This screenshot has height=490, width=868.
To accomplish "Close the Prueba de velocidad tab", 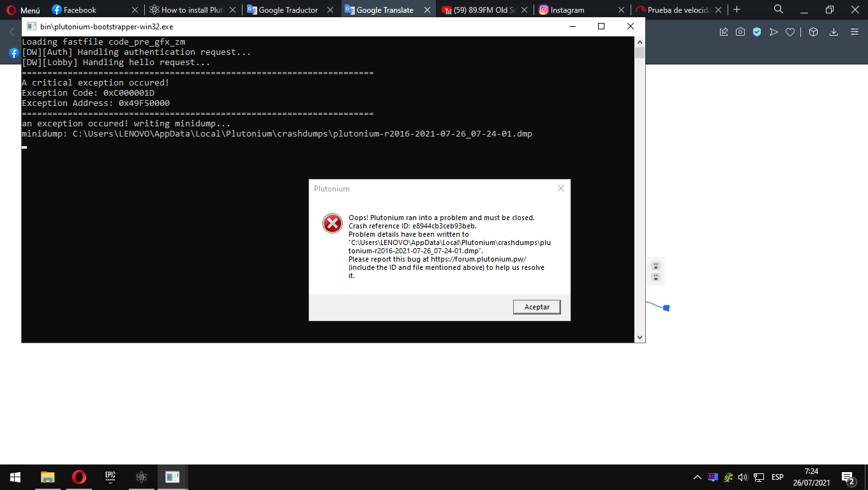I will [718, 10].
